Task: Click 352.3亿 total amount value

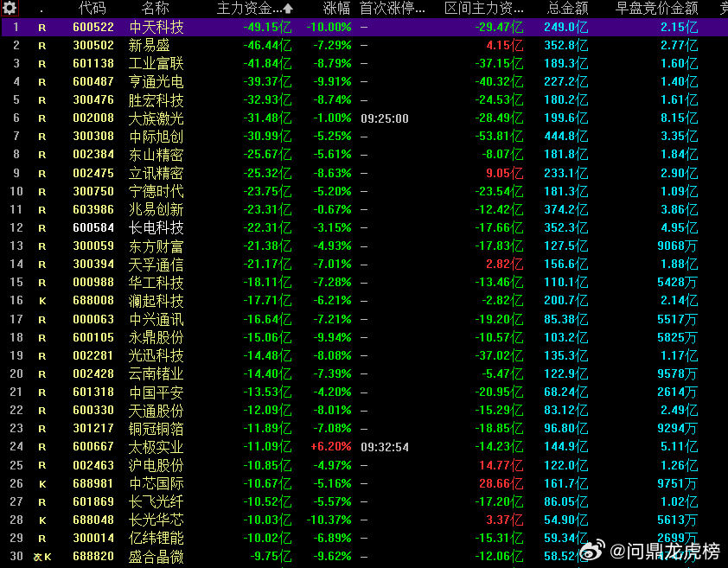Action: click(x=566, y=227)
